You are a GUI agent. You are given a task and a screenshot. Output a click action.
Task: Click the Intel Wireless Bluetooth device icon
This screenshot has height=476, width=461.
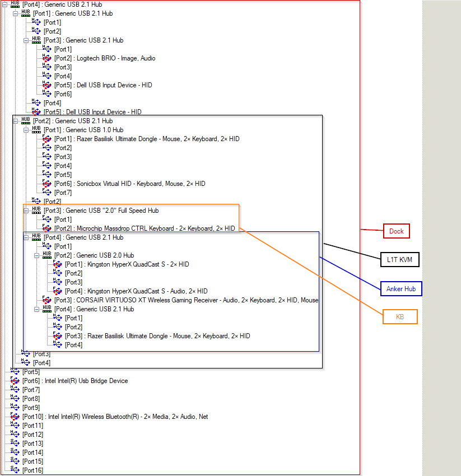coord(15,417)
